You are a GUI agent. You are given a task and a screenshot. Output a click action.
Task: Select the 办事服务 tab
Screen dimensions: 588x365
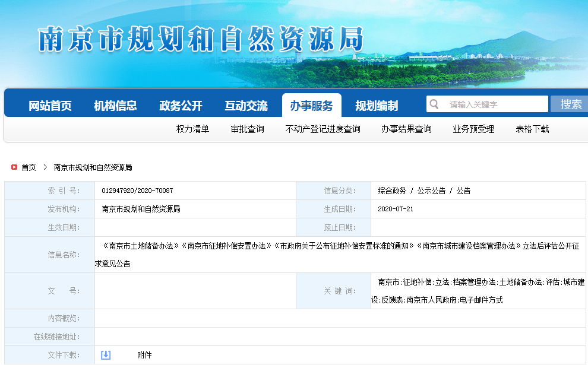click(x=312, y=106)
